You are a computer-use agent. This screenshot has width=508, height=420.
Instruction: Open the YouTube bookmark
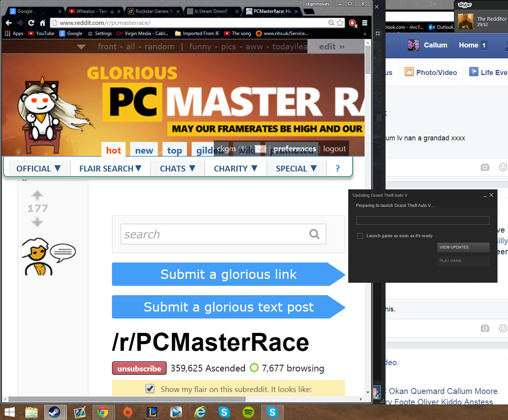click(41, 33)
